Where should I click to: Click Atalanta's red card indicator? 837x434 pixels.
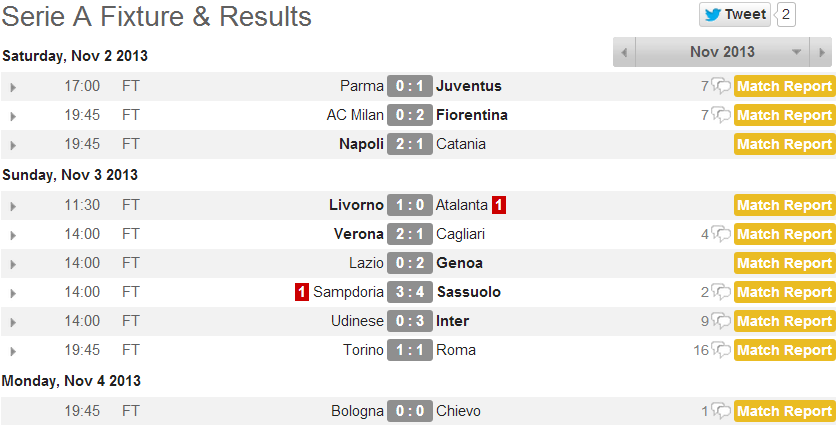coord(499,205)
